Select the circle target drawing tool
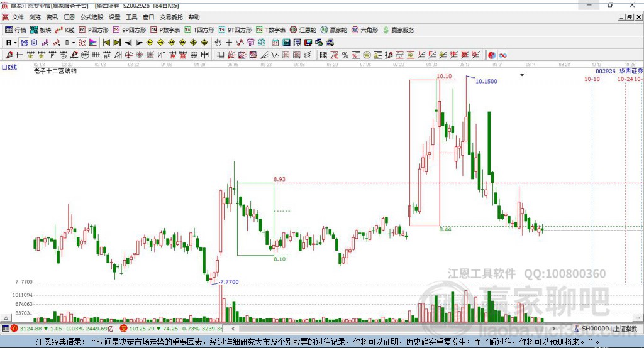 point(128,55)
